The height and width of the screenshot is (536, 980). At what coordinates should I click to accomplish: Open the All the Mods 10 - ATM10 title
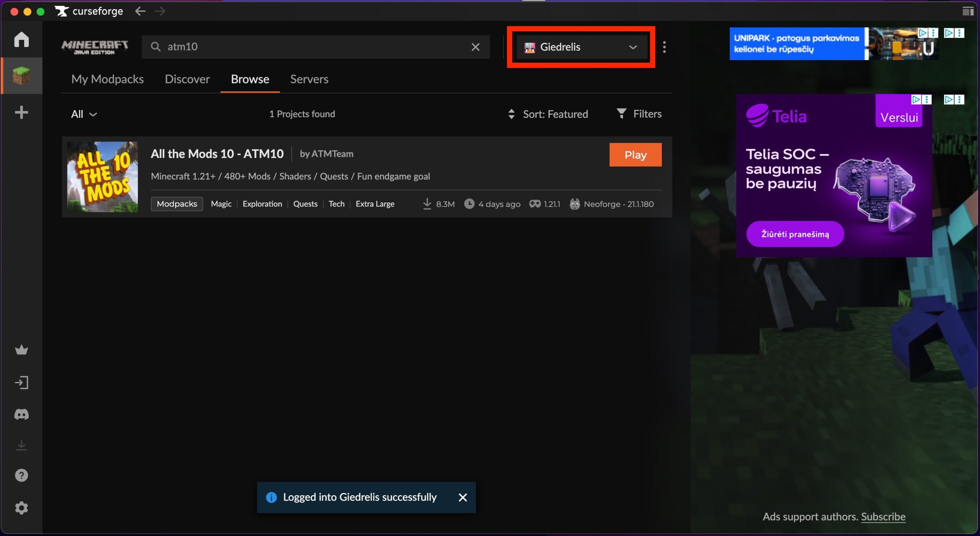217,153
